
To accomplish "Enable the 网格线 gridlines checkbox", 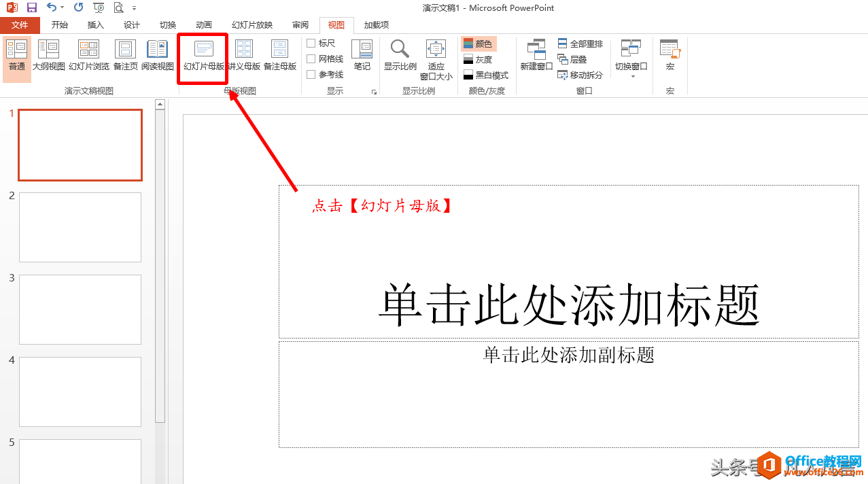I will click(311, 58).
